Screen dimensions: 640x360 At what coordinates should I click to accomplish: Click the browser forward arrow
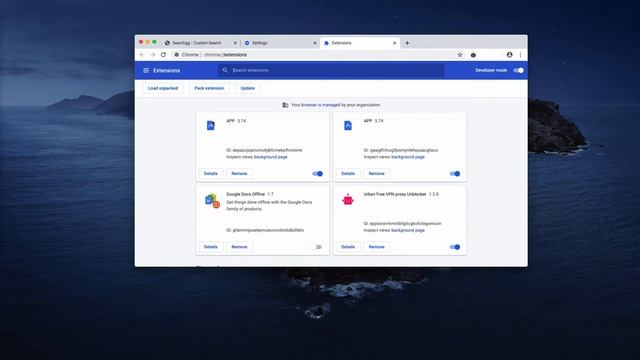(x=152, y=55)
